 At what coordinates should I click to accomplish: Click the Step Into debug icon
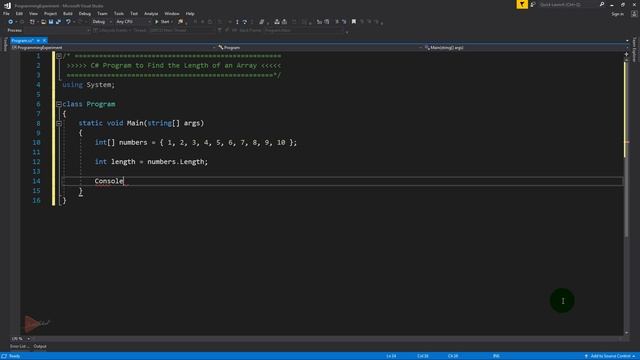(237, 22)
